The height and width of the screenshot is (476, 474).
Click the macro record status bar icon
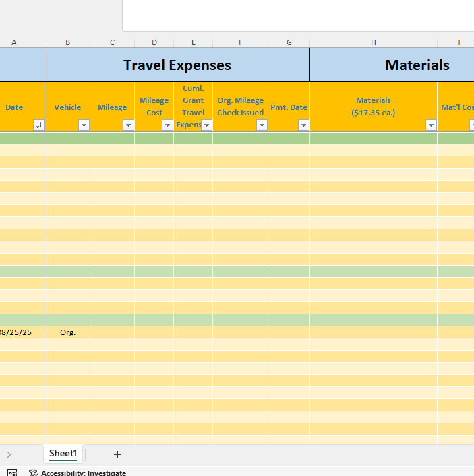12,473
